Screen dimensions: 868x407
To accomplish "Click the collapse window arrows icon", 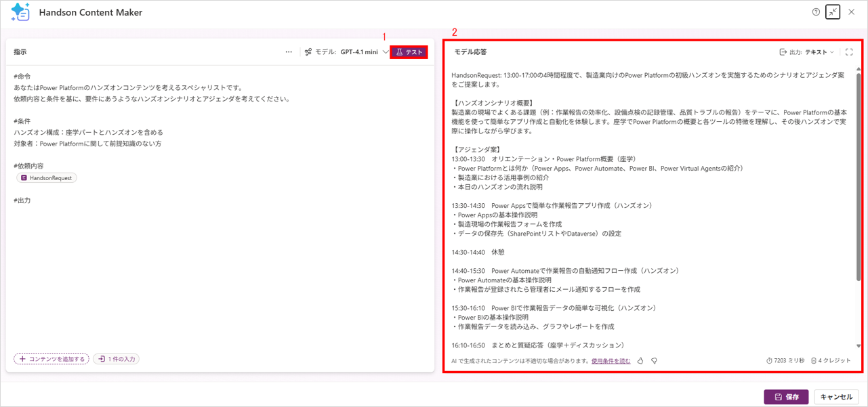I will 833,12.
